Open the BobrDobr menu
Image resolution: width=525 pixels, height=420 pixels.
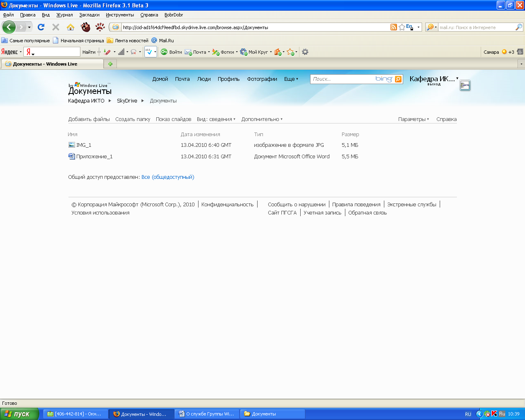point(173,15)
